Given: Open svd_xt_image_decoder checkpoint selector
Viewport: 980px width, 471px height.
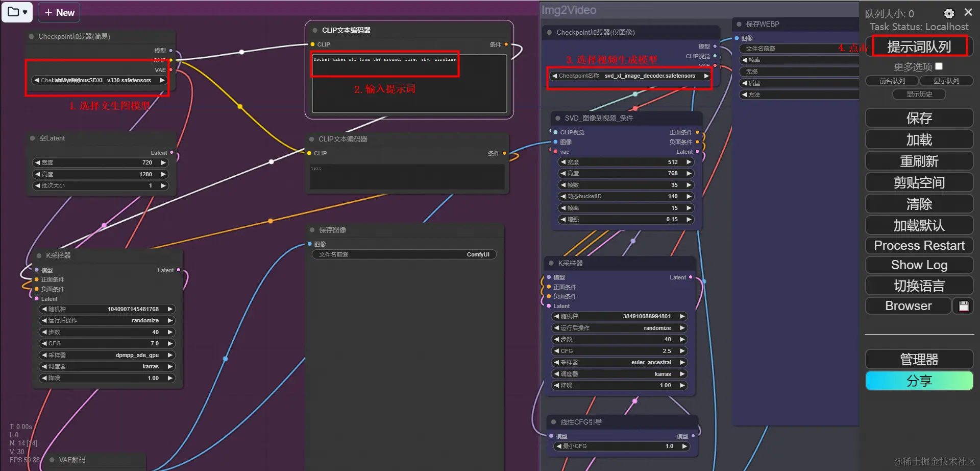Looking at the screenshot, I should (x=630, y=76).
